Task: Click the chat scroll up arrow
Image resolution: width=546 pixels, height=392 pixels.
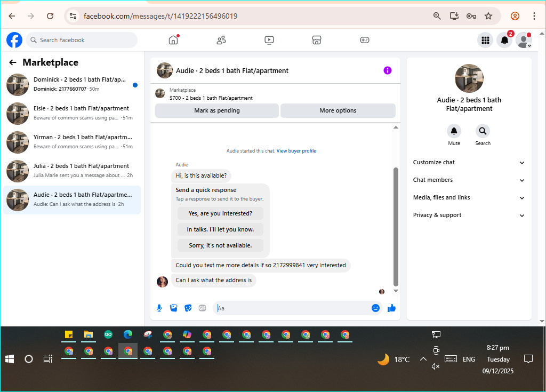Action: (x=396, y=127)
